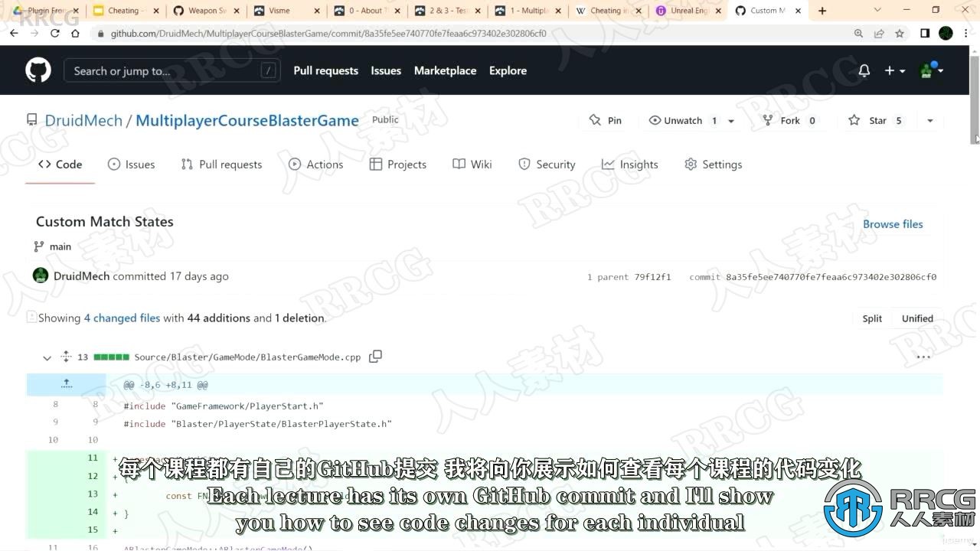
Task: Click the browser back arrow
Action: tap(14, 34)
